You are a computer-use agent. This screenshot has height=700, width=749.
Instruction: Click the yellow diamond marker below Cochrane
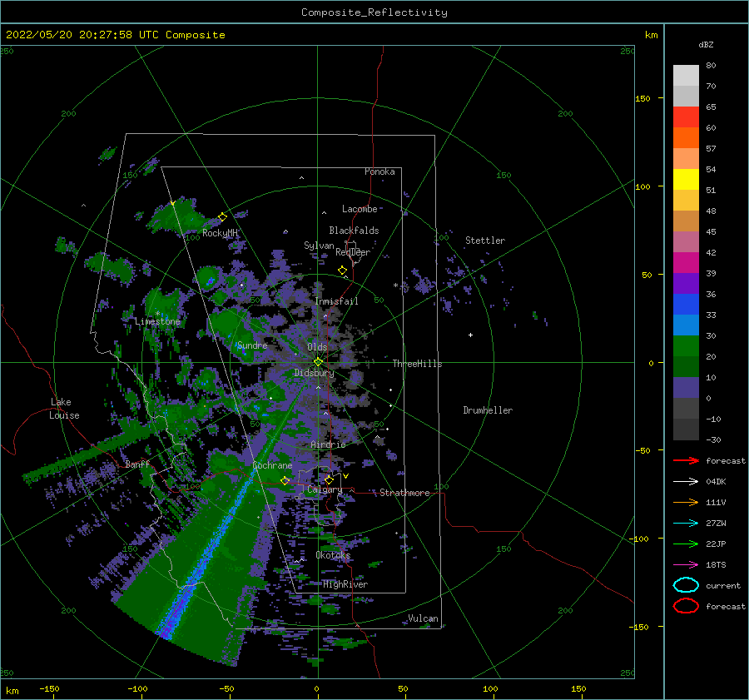(285, 480)
